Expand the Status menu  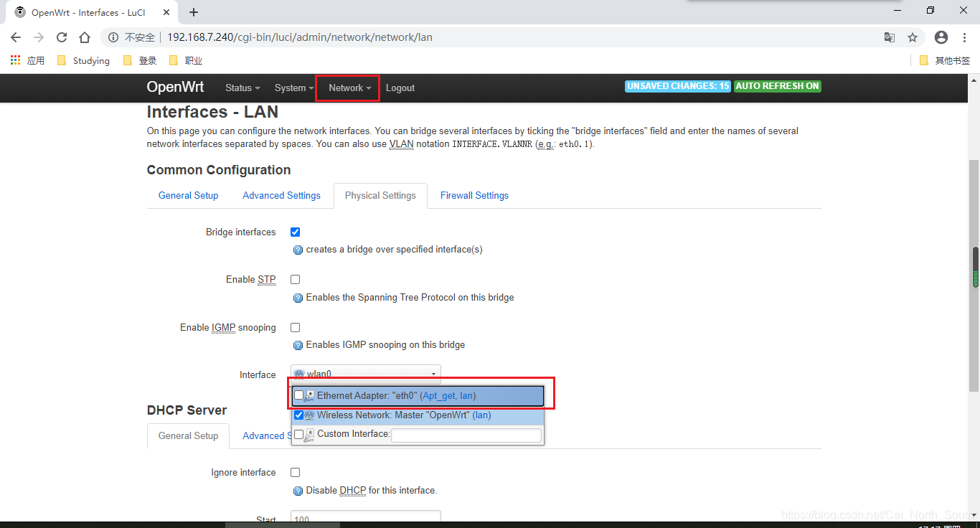(x=242, y=88)
